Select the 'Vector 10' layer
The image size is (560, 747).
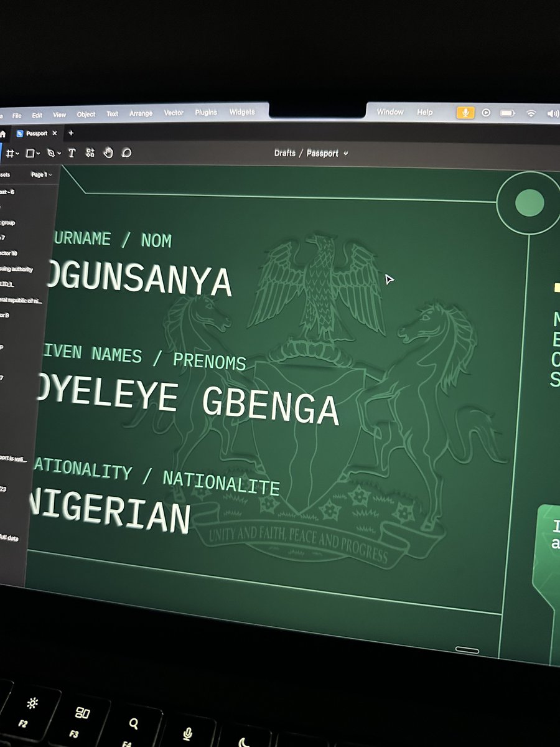coord(9,253)
